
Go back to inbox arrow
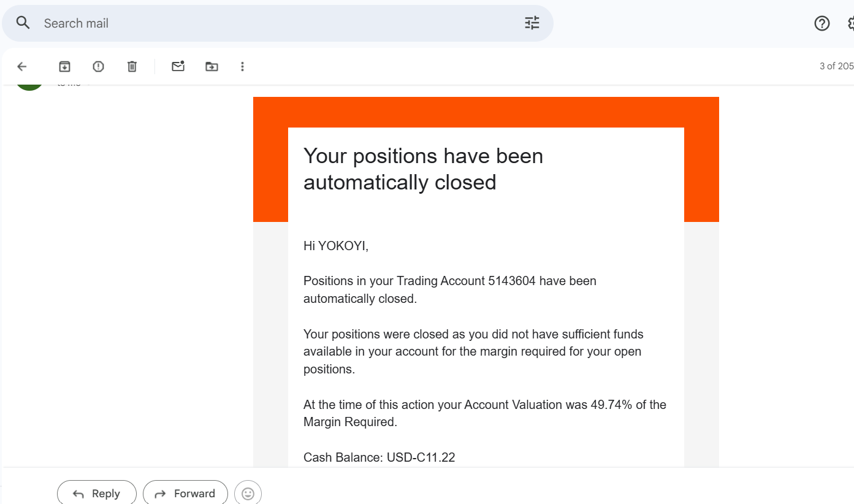pos(22,66)
